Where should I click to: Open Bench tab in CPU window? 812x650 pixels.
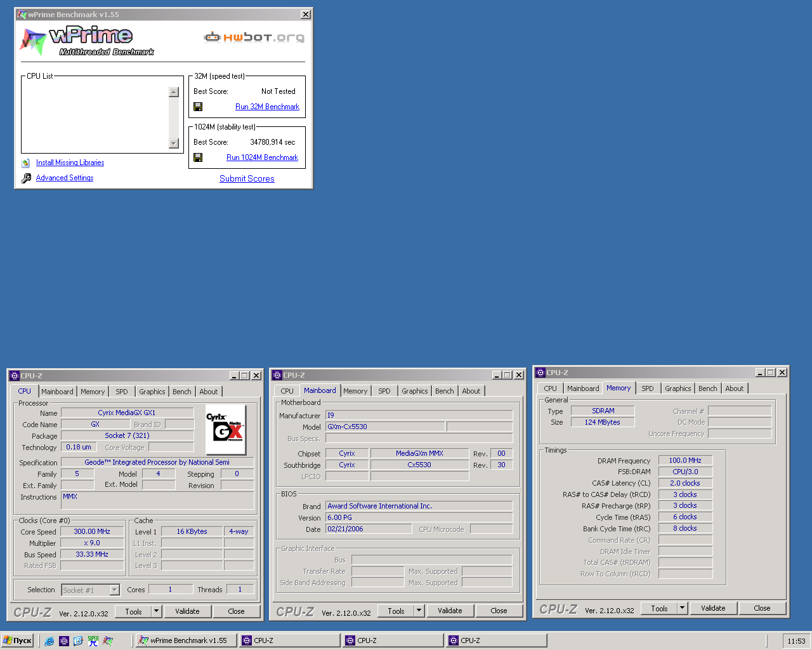point(182,392)
